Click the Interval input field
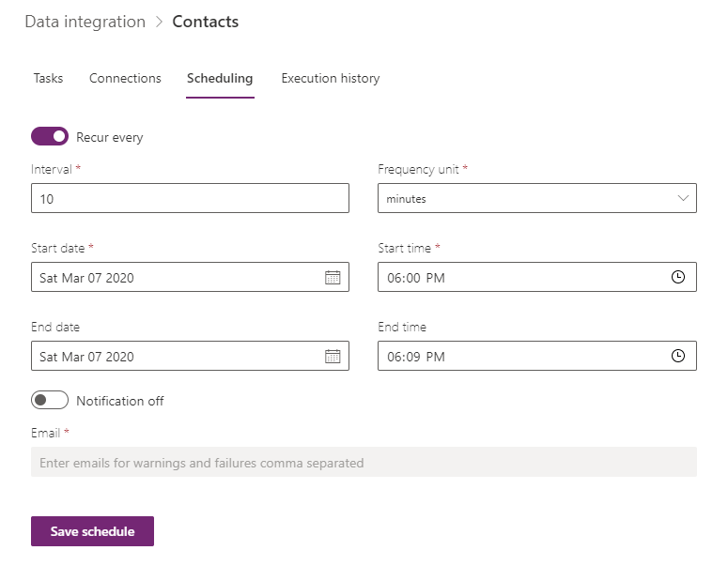The image size is (728, 581). point(189,199)
